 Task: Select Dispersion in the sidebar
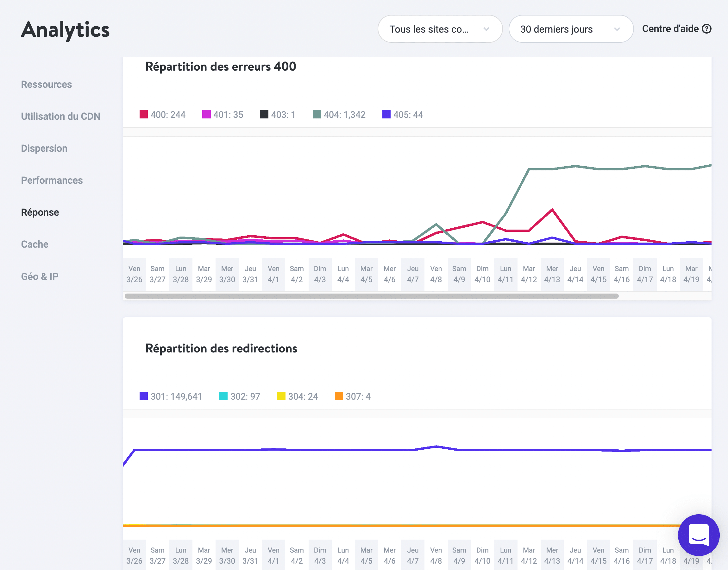click(x=44, y=148)
